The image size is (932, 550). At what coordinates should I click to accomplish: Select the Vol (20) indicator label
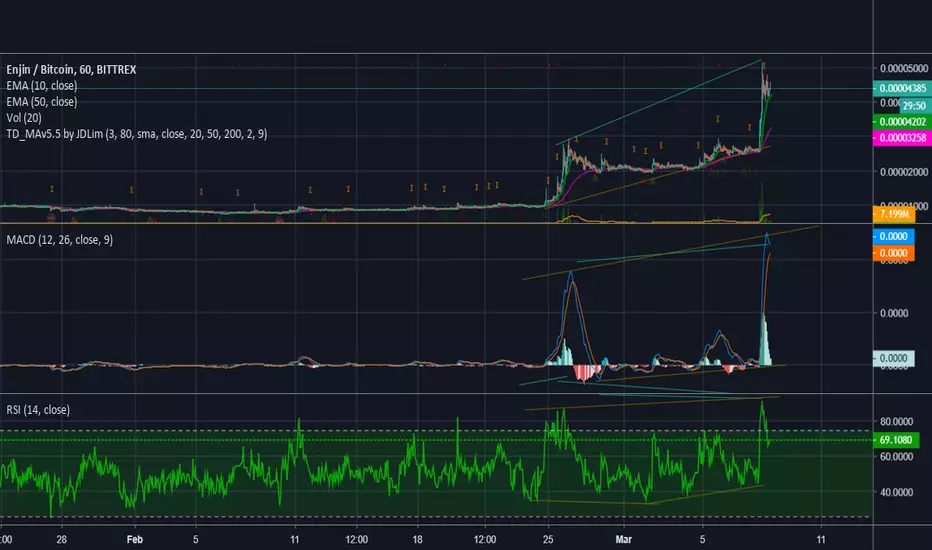(24, 118)
